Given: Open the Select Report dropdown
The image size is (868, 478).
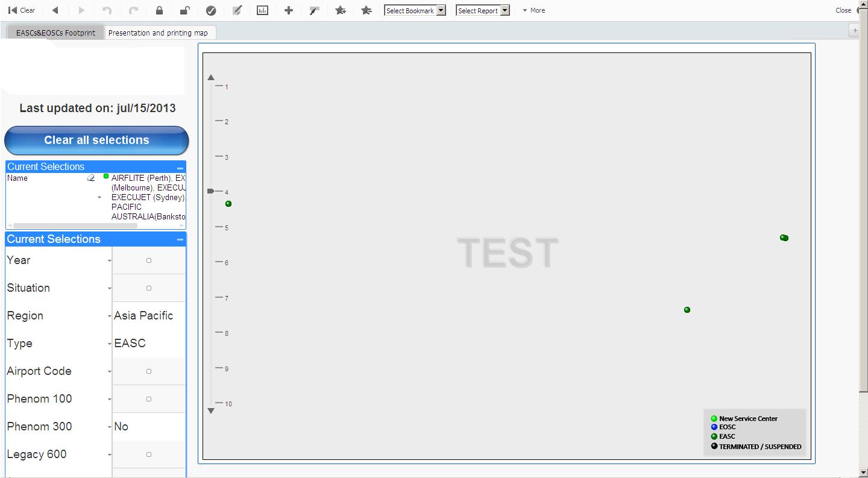Looking at the screenshot, I should (x=483, y=10).
